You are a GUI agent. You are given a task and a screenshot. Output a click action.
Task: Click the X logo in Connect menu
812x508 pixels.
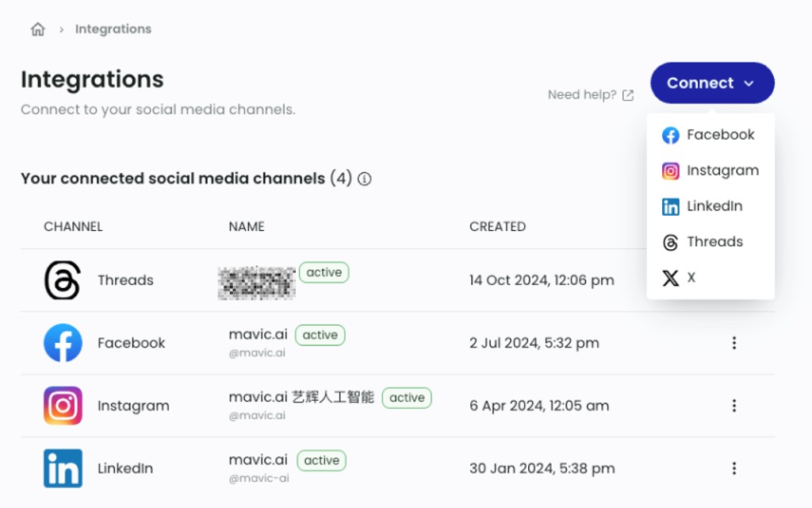pos(671,279)
